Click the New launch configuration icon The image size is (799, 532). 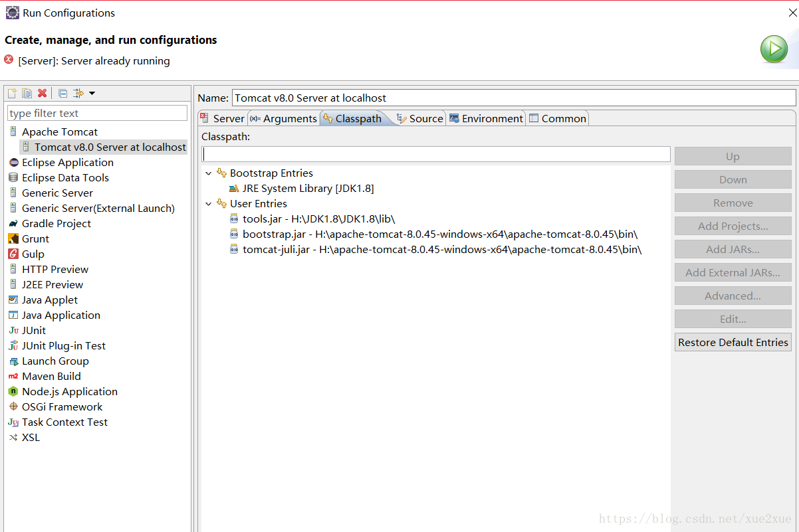tap(12, 93)
